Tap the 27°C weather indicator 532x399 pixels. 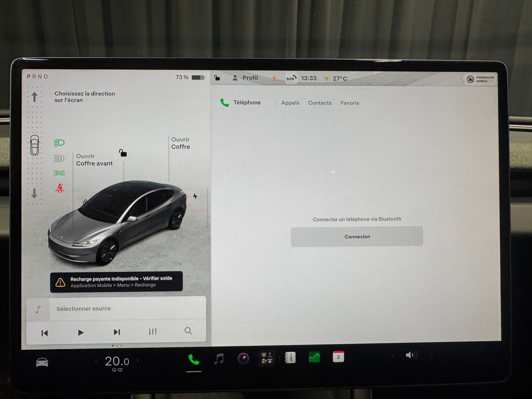coord(335,78)
